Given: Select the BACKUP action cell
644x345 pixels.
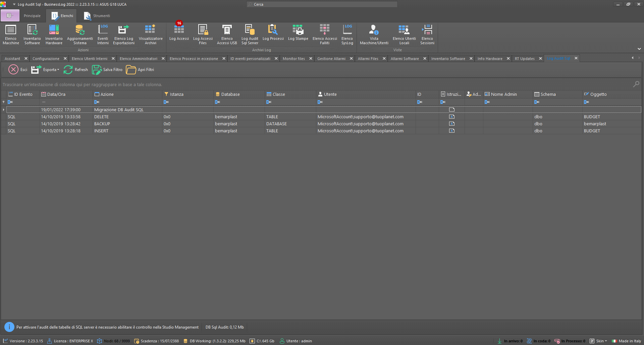Looking at the screenshot, I should pos(127,124).
